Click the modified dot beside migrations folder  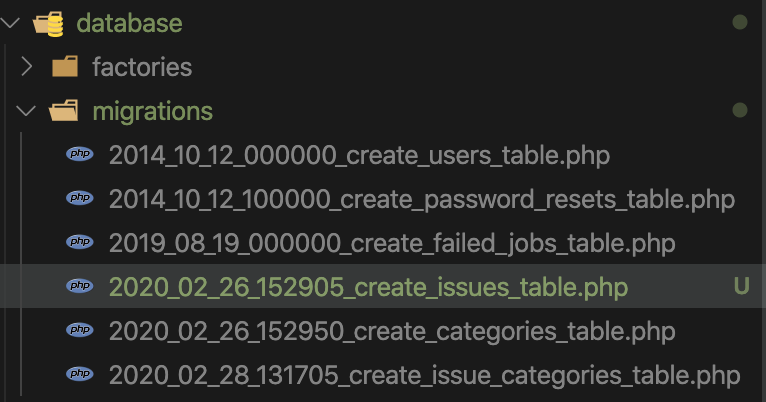pyautogui.click(x=740, y=110)
